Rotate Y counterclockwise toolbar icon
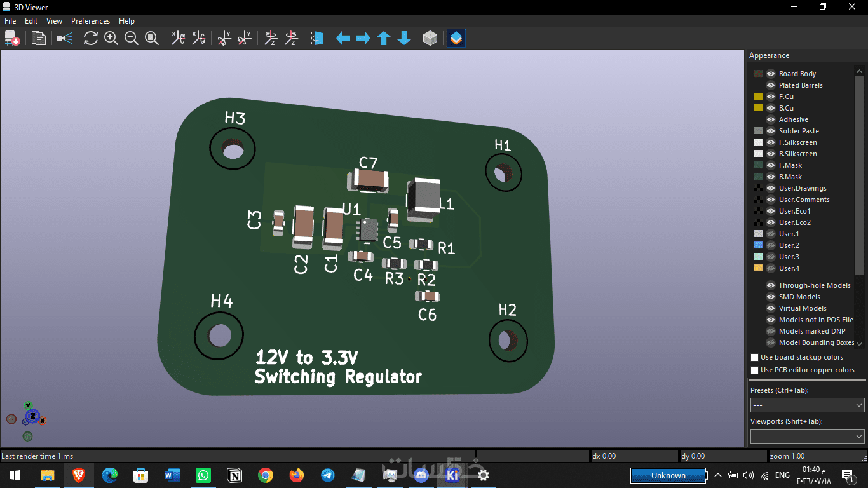This screenshot has width=868, height=488. click(x=245, y=39)
